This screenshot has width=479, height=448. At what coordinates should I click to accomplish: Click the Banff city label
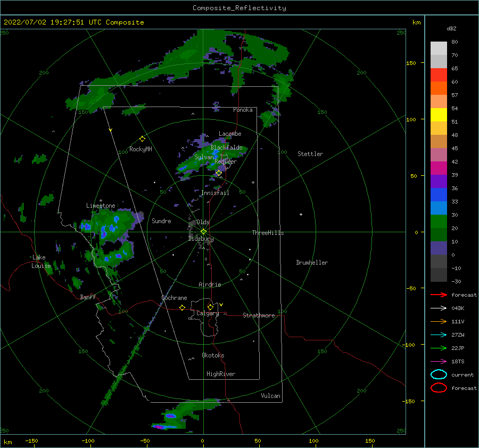click(x=88, y=297)
